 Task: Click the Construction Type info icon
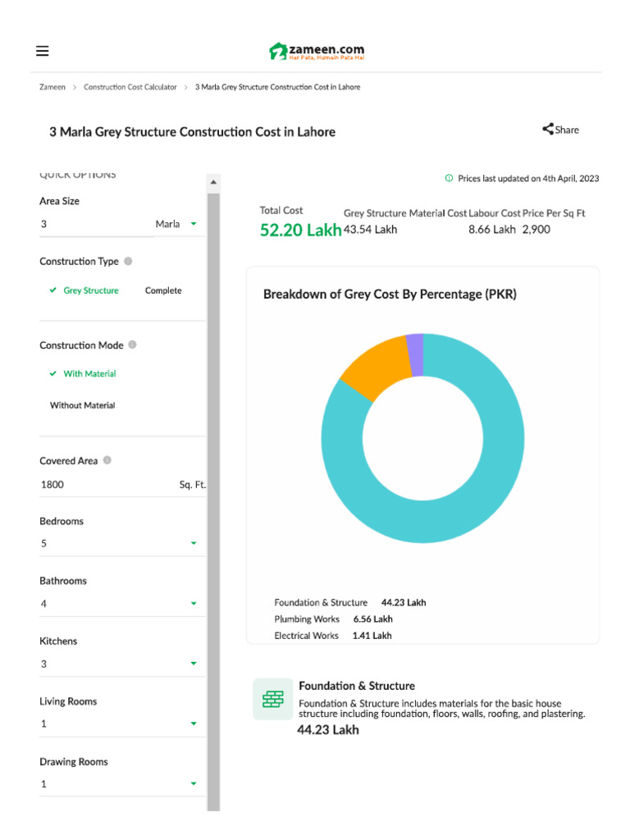(x=128, y=262)
